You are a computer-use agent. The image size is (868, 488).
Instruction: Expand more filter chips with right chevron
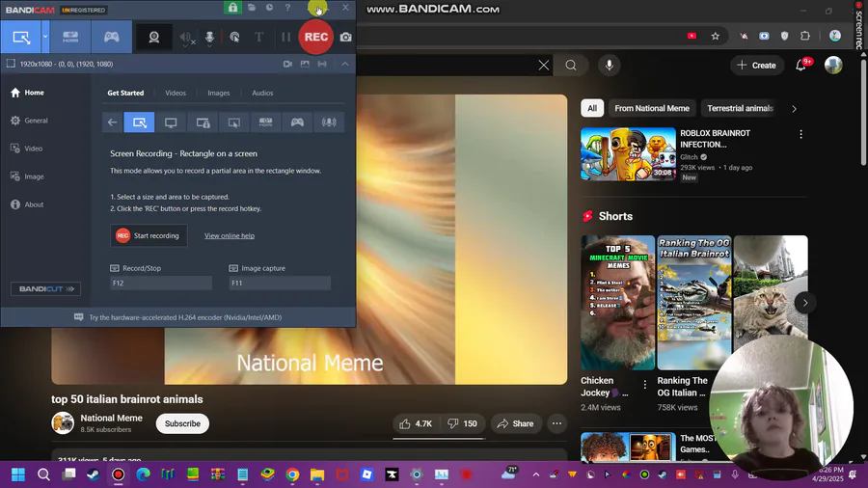(794, 109)
